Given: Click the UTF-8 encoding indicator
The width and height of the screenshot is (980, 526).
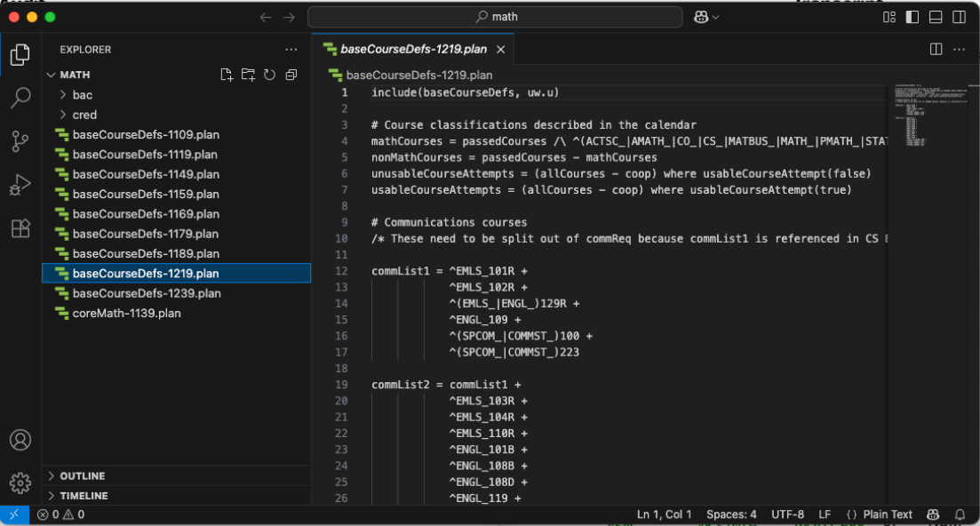Looking at the screenshot, I should [x=787, y=514].
